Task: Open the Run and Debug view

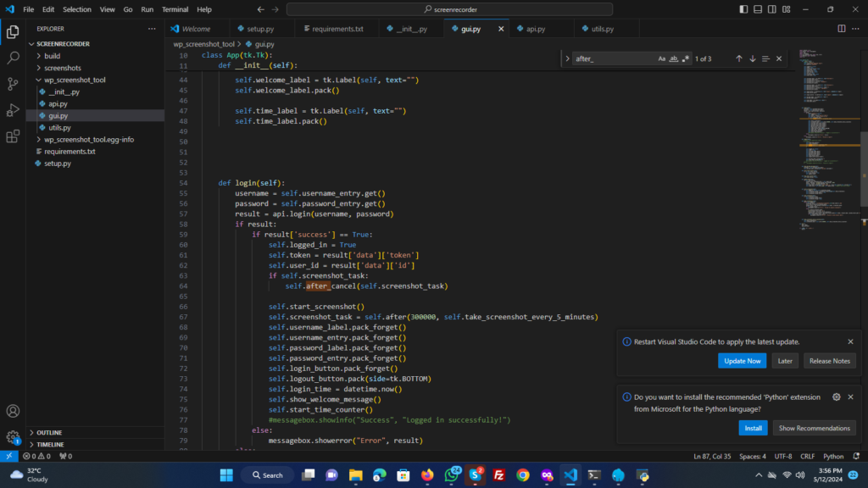Action: coord(13,110)
